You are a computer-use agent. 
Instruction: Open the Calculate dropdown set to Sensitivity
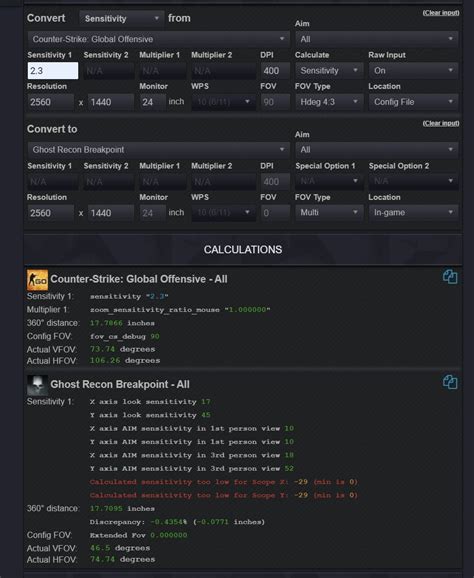click(329, 70)
